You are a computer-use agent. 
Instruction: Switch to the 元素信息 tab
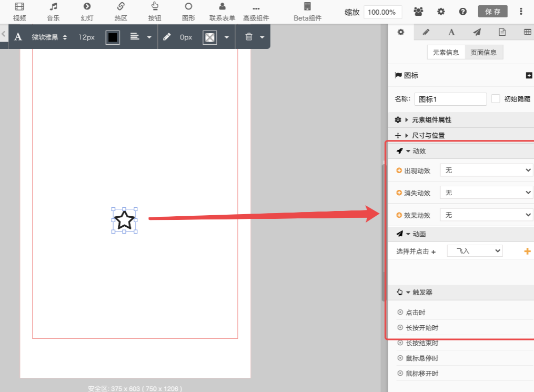click(x=446, y=52)
